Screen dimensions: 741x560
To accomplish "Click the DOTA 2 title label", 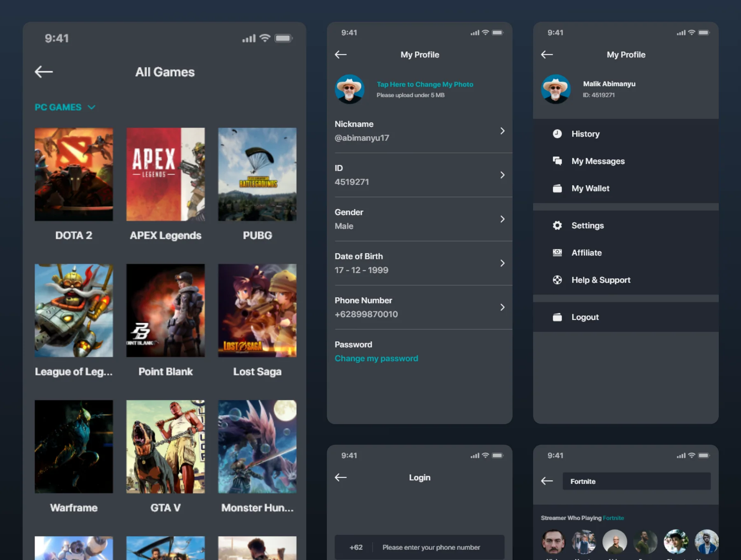I will 74,236.
